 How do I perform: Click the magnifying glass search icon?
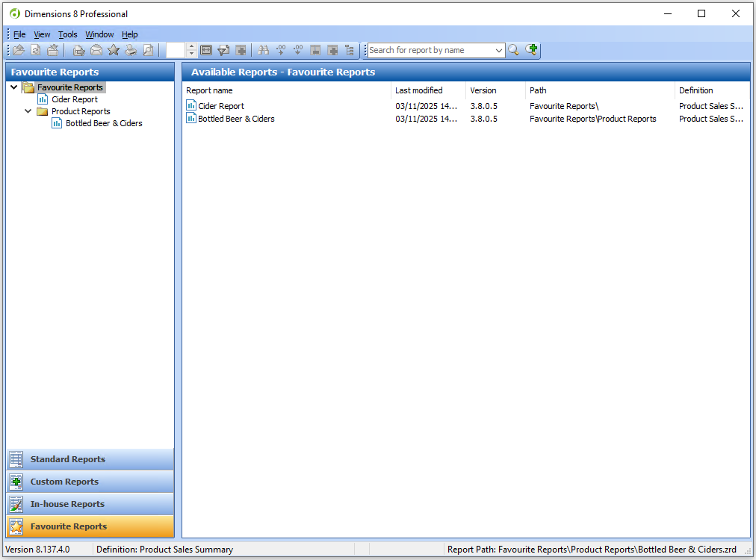(x=514, y=50)
